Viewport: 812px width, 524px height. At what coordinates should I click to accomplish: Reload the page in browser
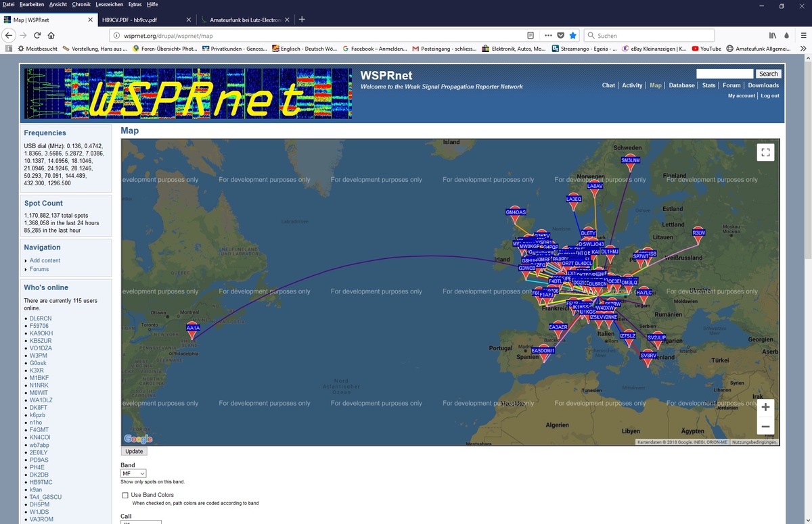[x=37, y=35]
